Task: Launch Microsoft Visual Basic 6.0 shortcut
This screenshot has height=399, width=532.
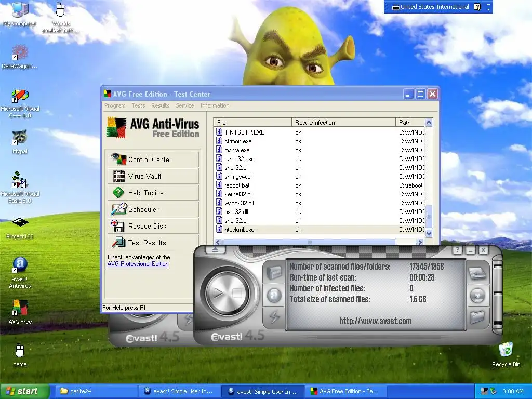Action: [20, 188]
